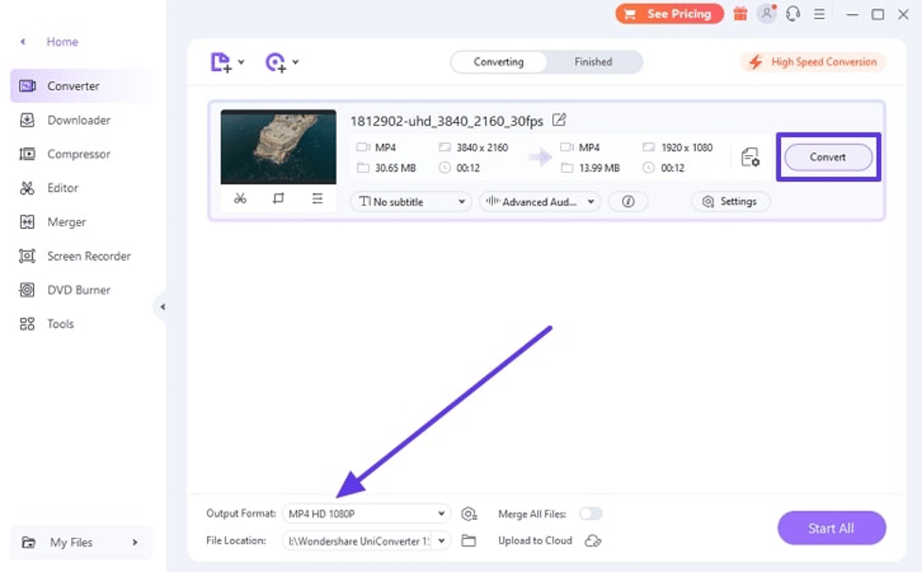Click the Upload to Cloud icon
Screen dimensions: 924x573
point(593,540)
